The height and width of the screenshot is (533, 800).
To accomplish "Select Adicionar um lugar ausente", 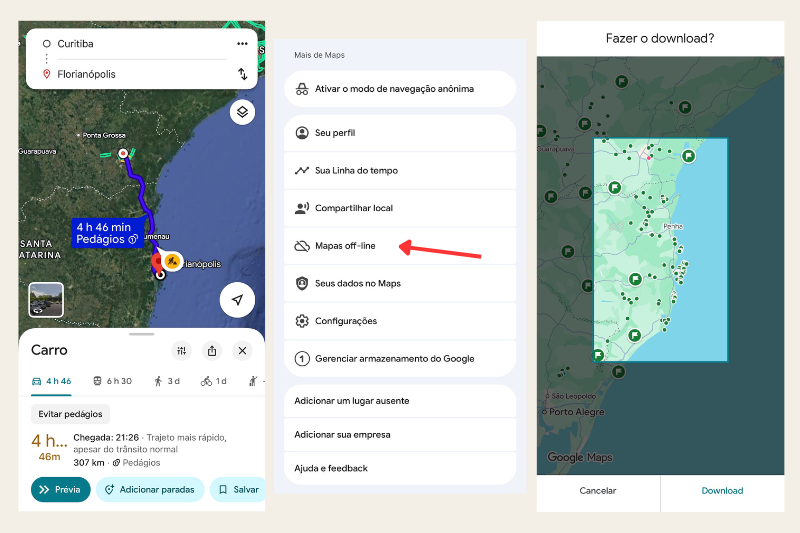I will point(400,401).
